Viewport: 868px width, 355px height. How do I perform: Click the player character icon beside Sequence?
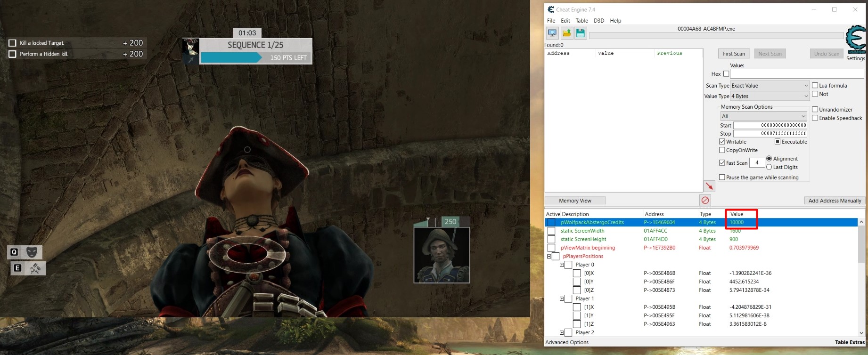click(190, 51)
